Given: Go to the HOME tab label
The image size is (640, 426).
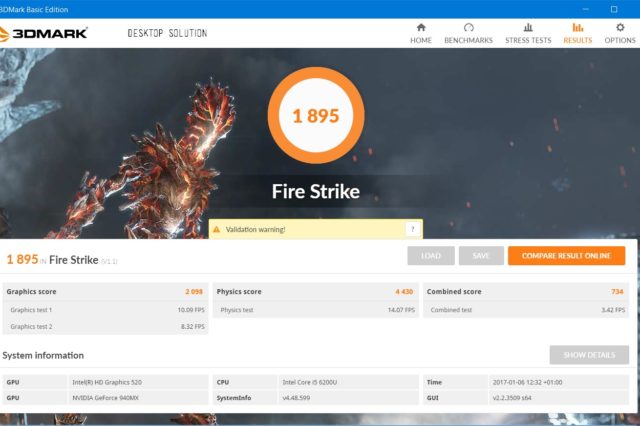Looking at the screenshot, I should click(x=421, y=40).
